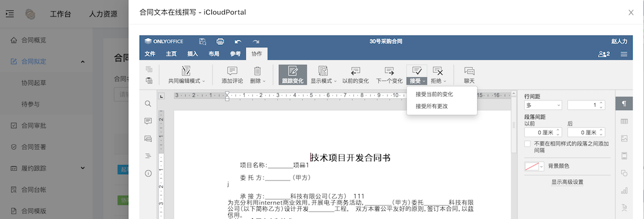Image resolution: width=644 pixels, height=219 pixels.
Task: Open line spacing type dropdown
Action: tap(543, 106)
